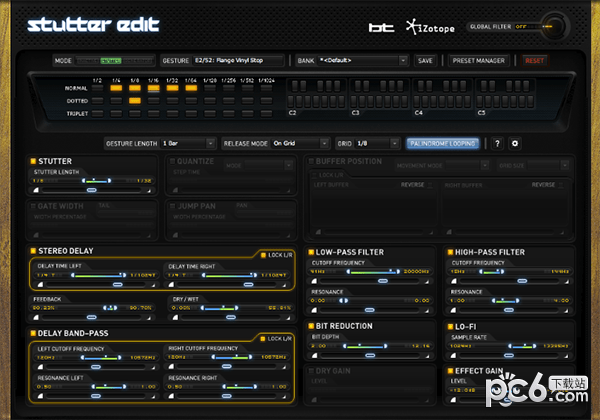Enable the Buffer Position module
Viewport: 600px width, 420px height.
pyautogui.click(x=311, y=161)
